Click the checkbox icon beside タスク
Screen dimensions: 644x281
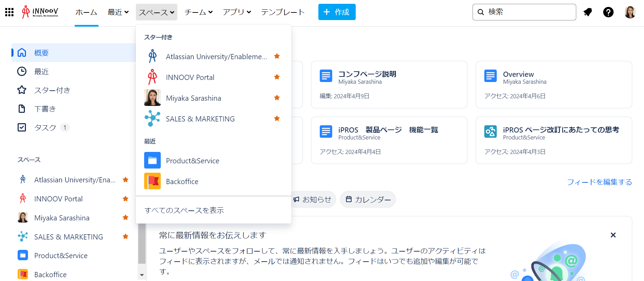click(x=22, y=127)
